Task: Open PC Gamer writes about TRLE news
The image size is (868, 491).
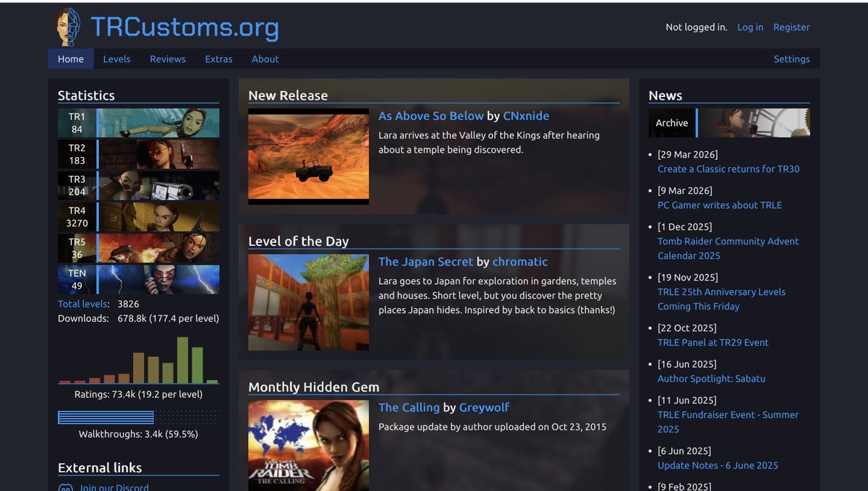Action: (720, 205)
